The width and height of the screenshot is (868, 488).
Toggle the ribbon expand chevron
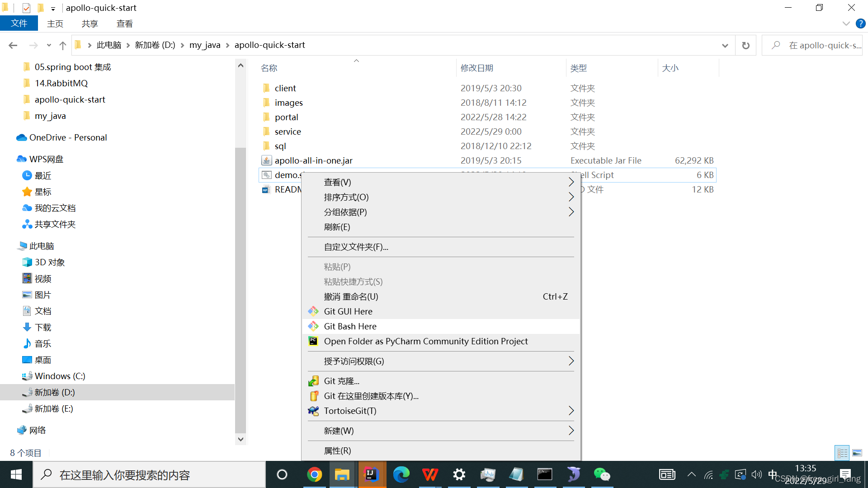click(x=846, y=23)
